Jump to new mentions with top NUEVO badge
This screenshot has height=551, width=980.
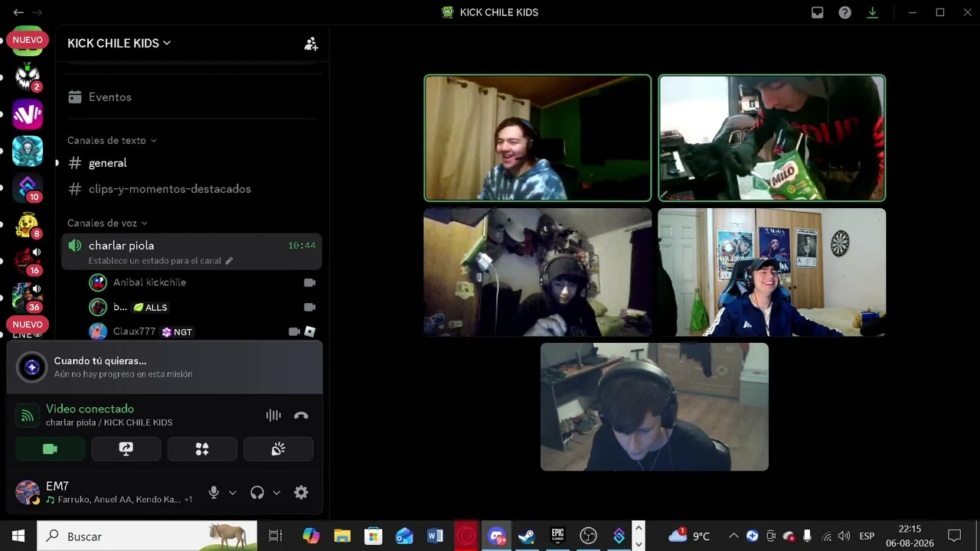click(28, 40)
